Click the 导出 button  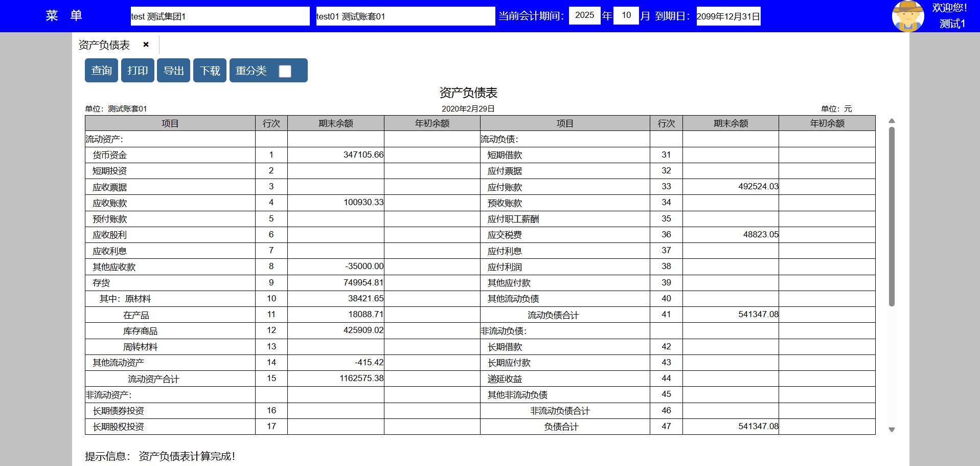click(x=173, y=71)
